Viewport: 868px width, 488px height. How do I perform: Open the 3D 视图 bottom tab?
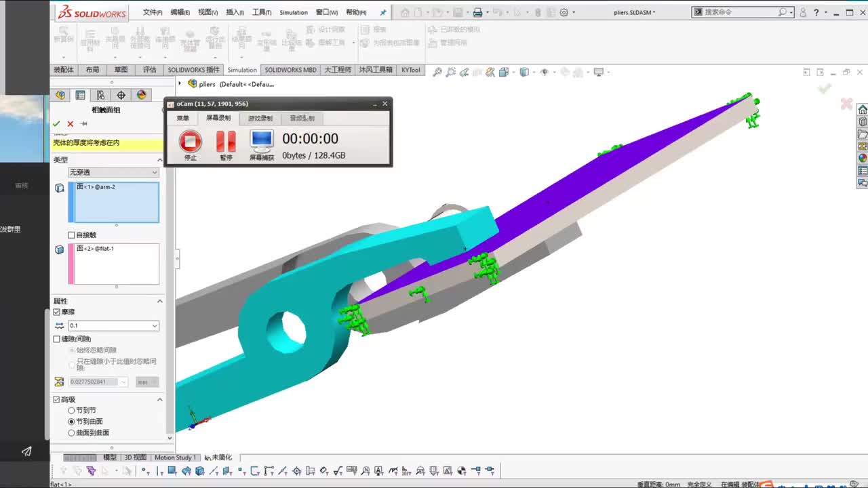pyautogui.click(x=135, y=457)
